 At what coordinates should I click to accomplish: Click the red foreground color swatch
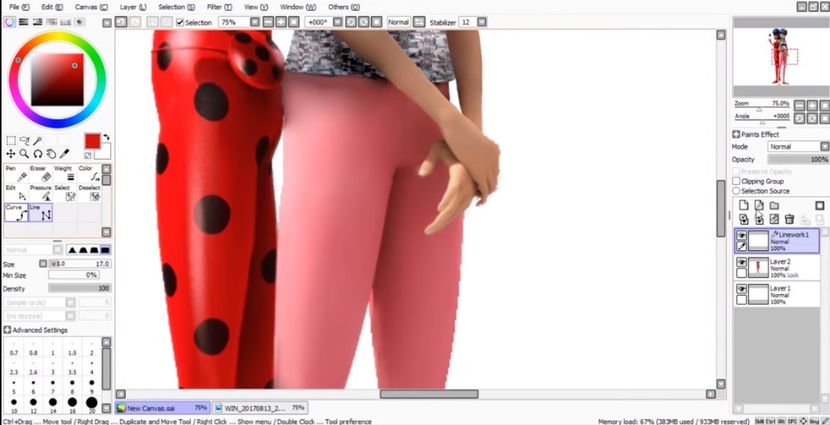[92, 141]
